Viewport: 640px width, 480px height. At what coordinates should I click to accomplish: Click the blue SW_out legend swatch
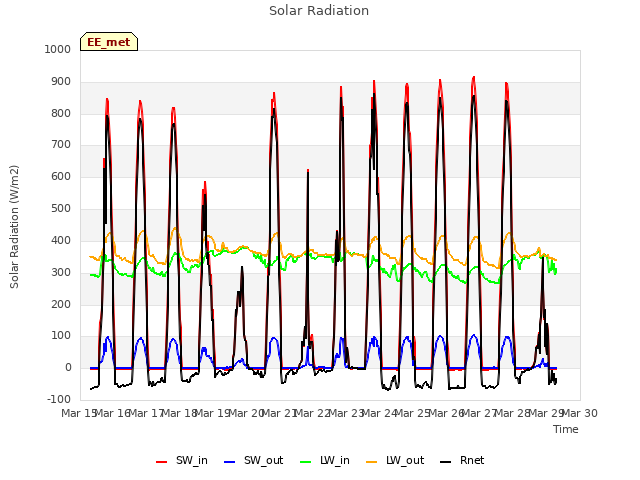pyautogui.click(x=230, y=462)
